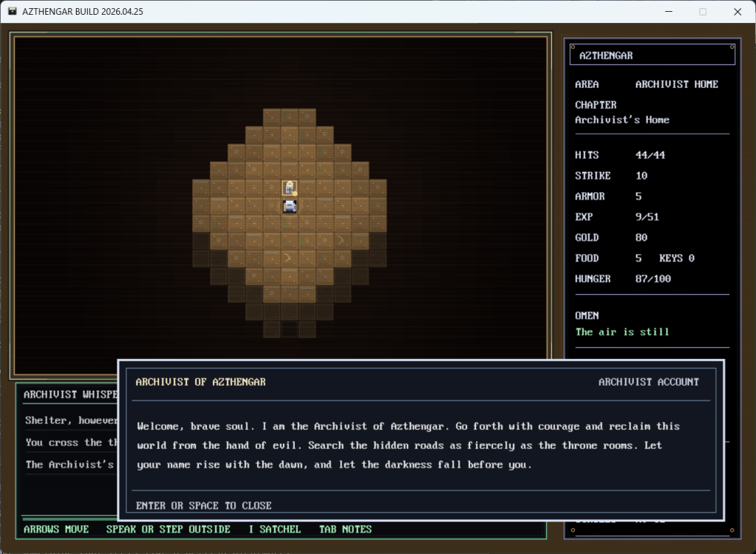Click the 'ARROWS MOVE' hint
Image resolution: width=756 pixels, height=554 pixels.
click(56, 529)
